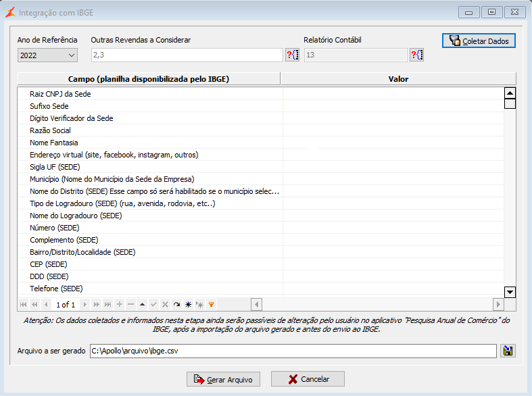Click the grid scroll down arrow
The image size is (532, 396).
(x=510, y=292)
